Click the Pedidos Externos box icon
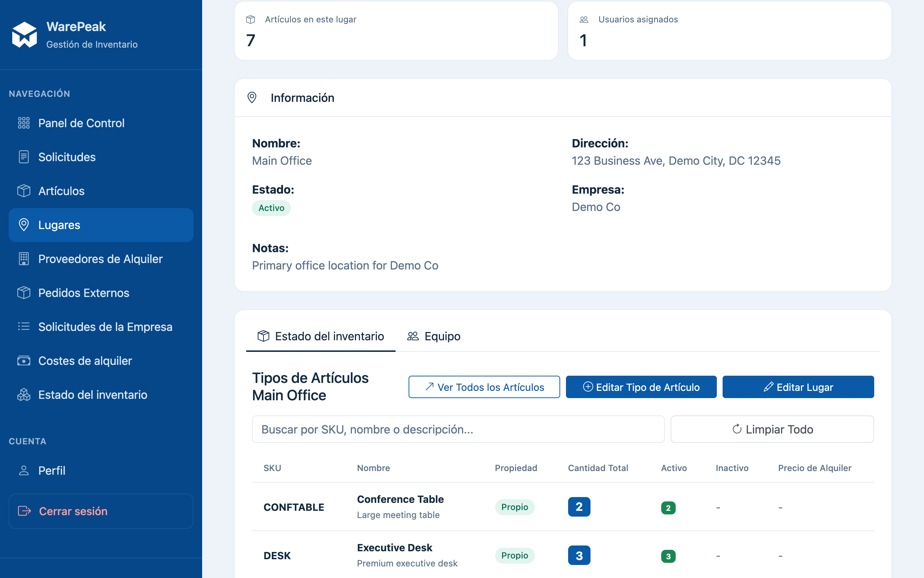Viewport: 924px width, 578px height. coord(24,293)
